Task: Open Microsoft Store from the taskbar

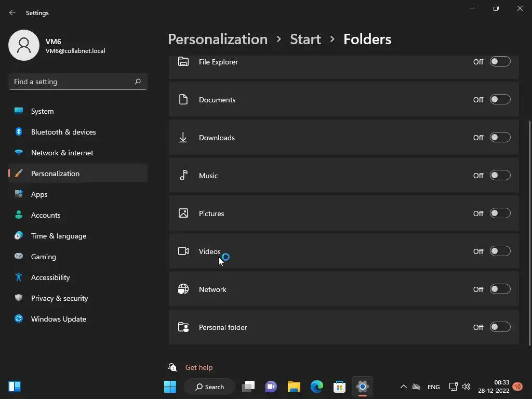Action: 340,387
